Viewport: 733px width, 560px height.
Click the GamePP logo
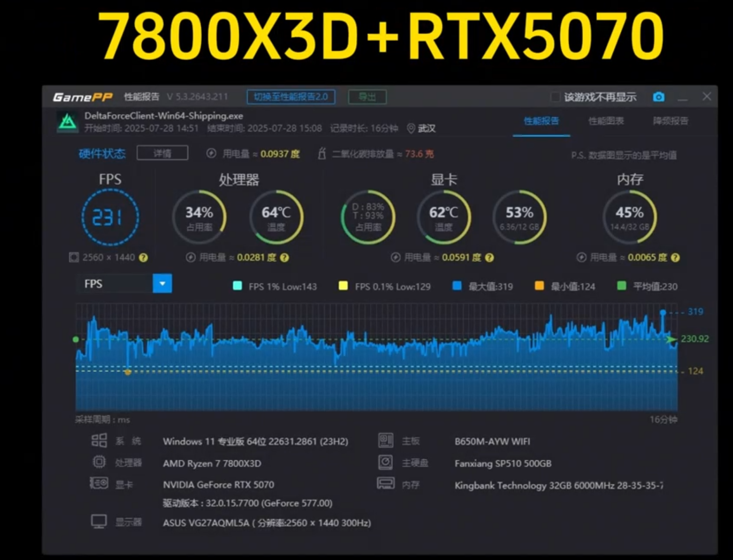click(83, 97)
